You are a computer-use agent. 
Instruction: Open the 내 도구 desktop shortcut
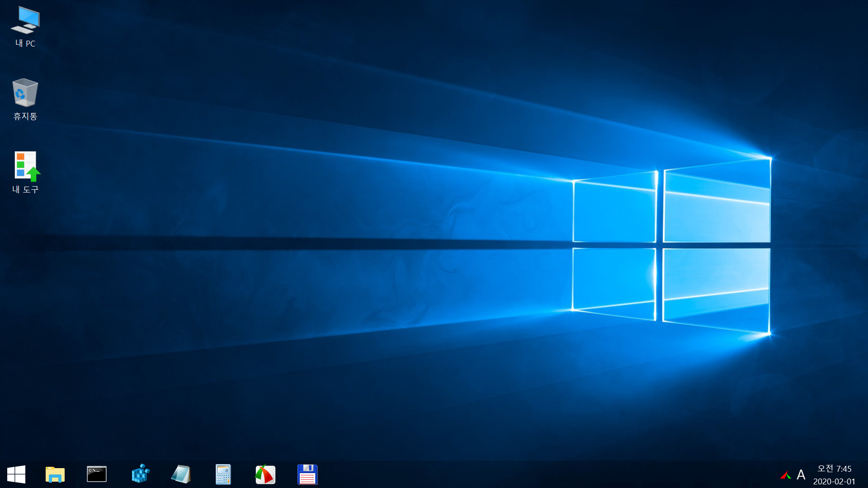[x=25, y=173]
